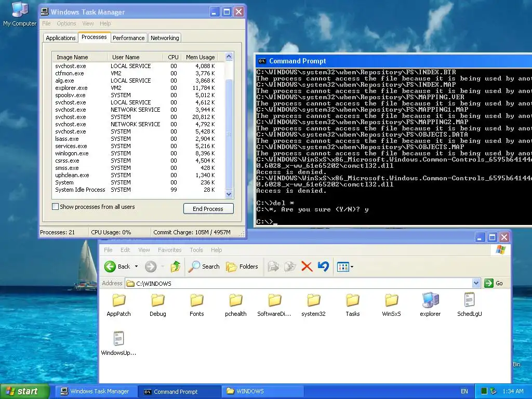Select the pchealth folder
This screenshot has height=399, width=532.
[236, 305]
